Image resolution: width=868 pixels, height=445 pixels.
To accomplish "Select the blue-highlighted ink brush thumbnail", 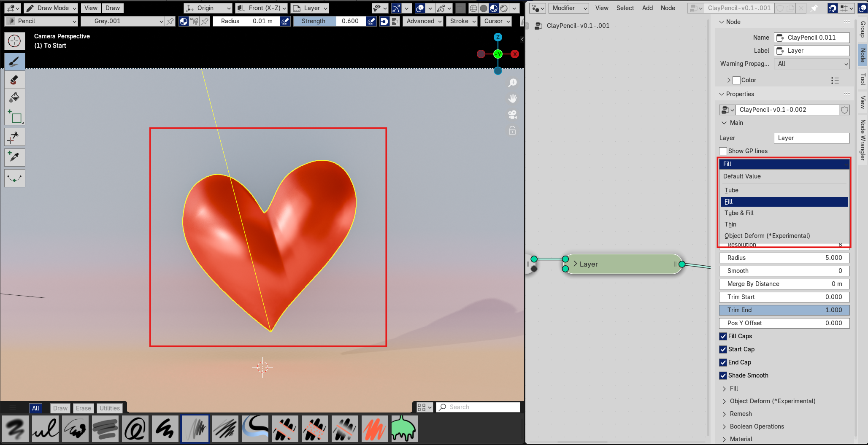I will click(x=255, y=429).
